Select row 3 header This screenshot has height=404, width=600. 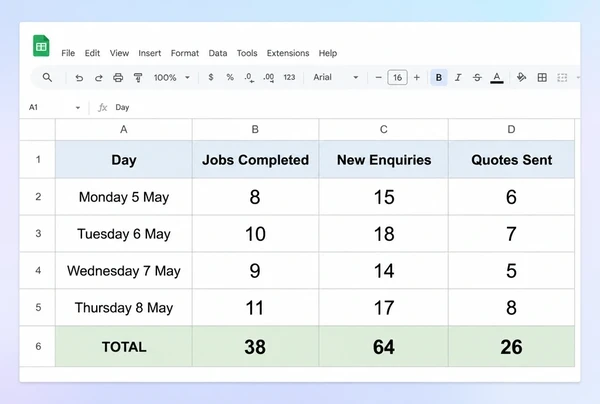[x=38, y=234]
